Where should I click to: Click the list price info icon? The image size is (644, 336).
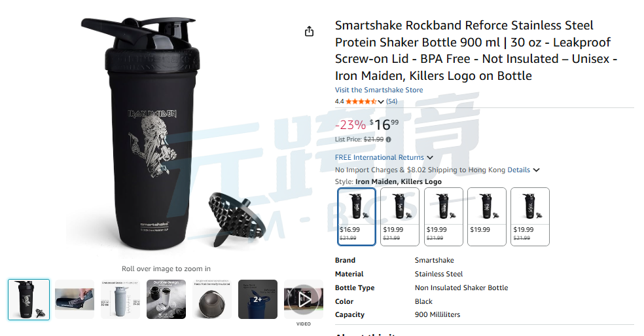pos(389,140)
